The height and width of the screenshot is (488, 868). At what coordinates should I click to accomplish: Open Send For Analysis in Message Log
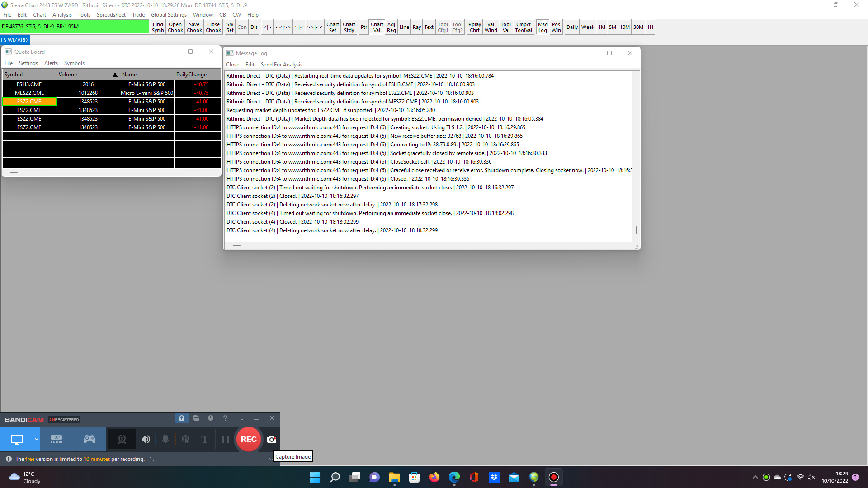(x=281, y=65)
